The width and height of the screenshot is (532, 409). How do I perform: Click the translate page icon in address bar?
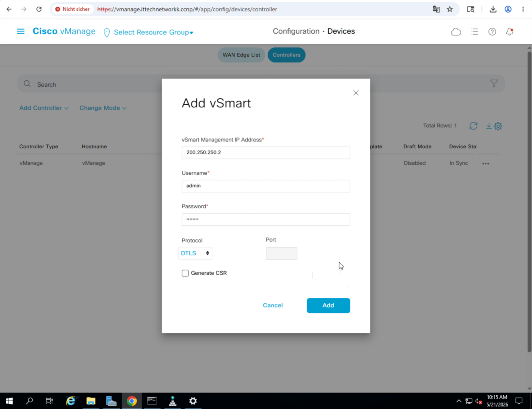(436, 9)
